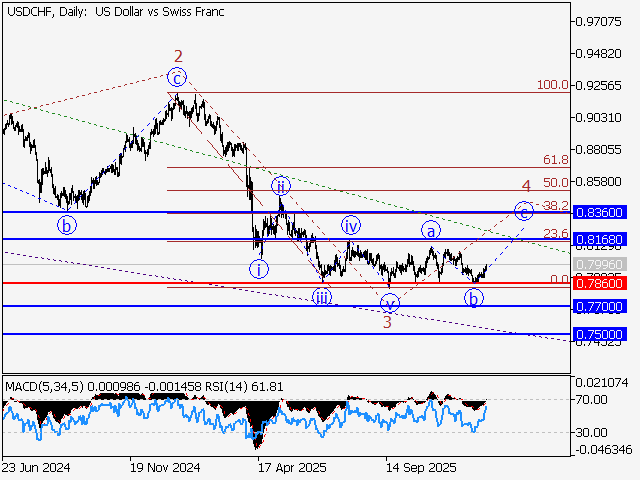This screenshot has width=640, height=480.
Task: Select the circled wave v marker
Action: pyautogui.click(x=390, y=302)
